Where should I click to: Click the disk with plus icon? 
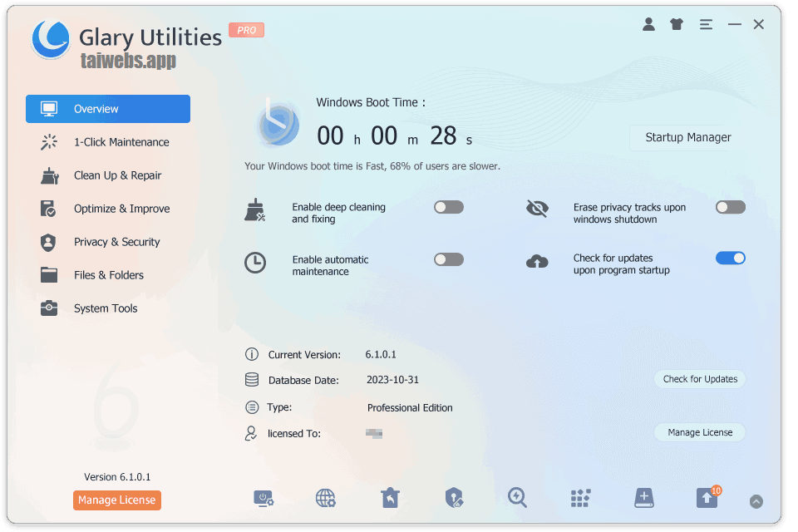click(643, 498)
